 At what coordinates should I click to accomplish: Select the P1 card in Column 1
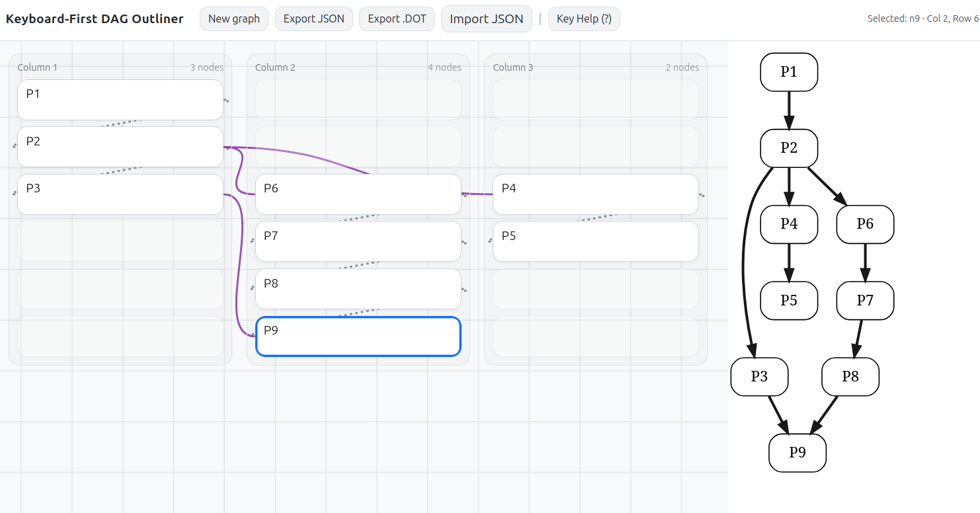pos(120,100)
